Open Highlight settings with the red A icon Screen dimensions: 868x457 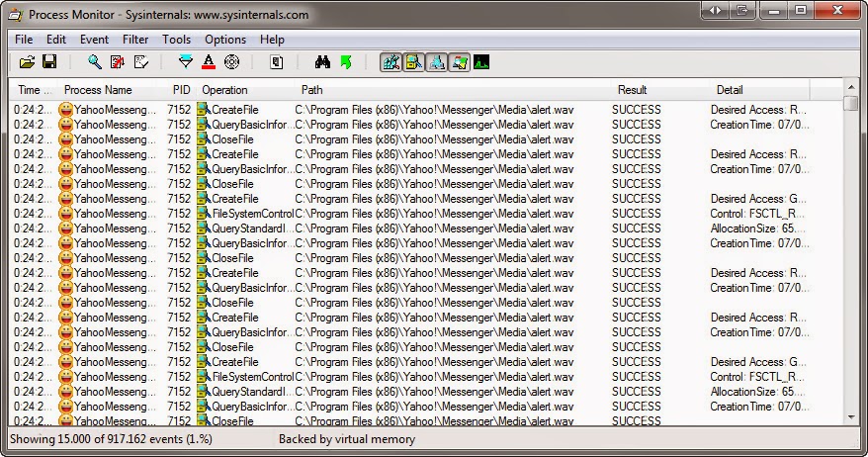click(209, 62)
